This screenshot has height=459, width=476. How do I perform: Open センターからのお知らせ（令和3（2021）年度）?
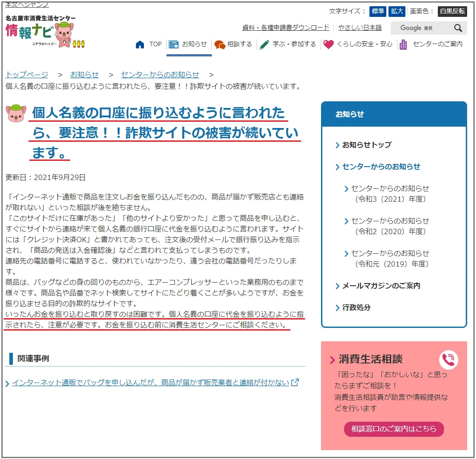click(x=390, y=194)
